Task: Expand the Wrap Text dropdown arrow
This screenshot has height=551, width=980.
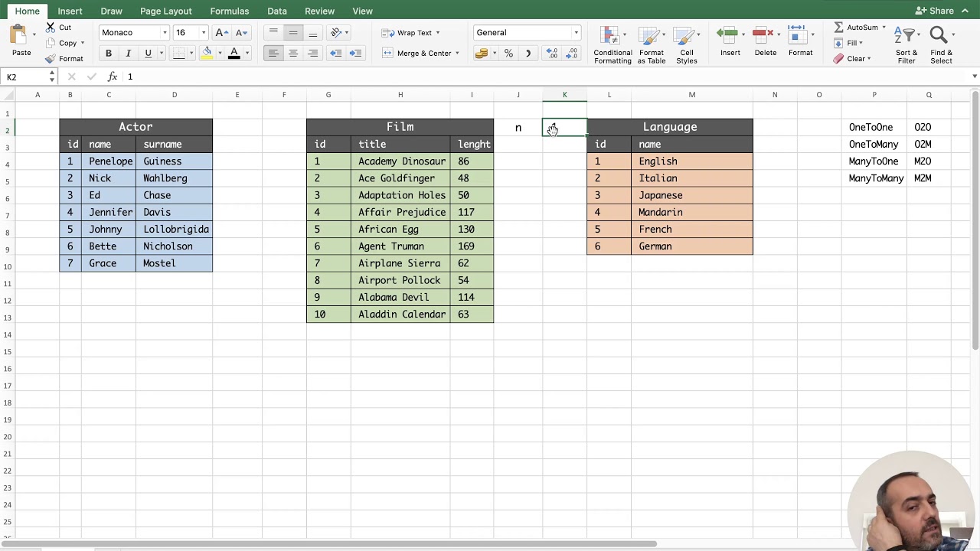Action: (x=437, y=33)
